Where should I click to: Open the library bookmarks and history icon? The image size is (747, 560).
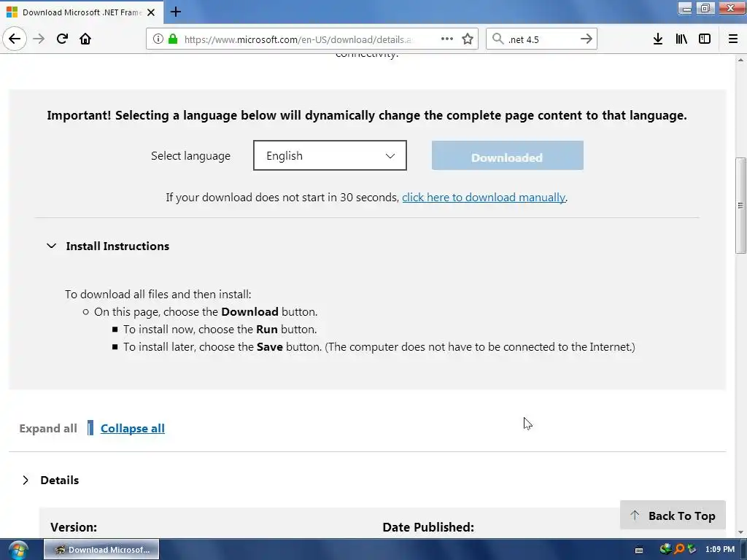point(681,39)
